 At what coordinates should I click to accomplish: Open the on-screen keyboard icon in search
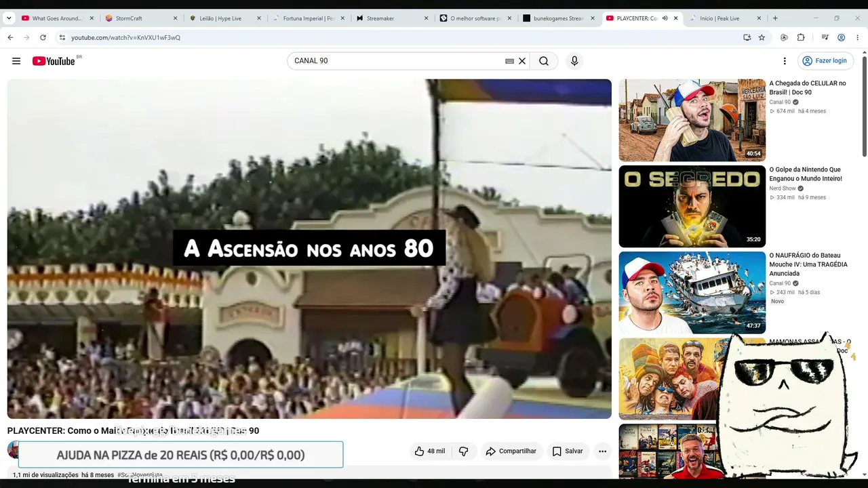pyautogui.click(x=509, y=61)
